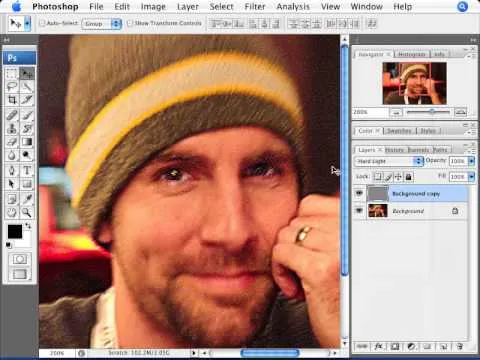Select the Zoom tool in toolbox
The height and width of the screenshot is (360, 480).
[x=27, y=212]
